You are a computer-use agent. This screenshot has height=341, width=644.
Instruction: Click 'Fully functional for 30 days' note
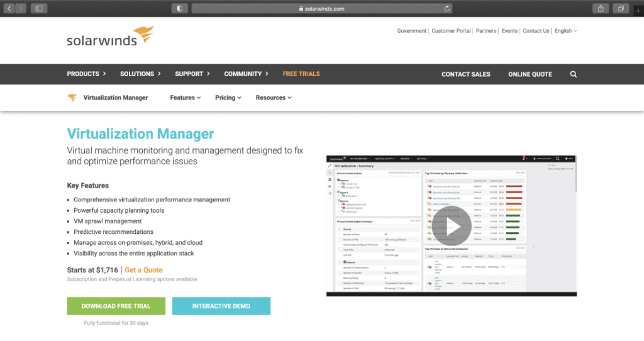(116, 323)
